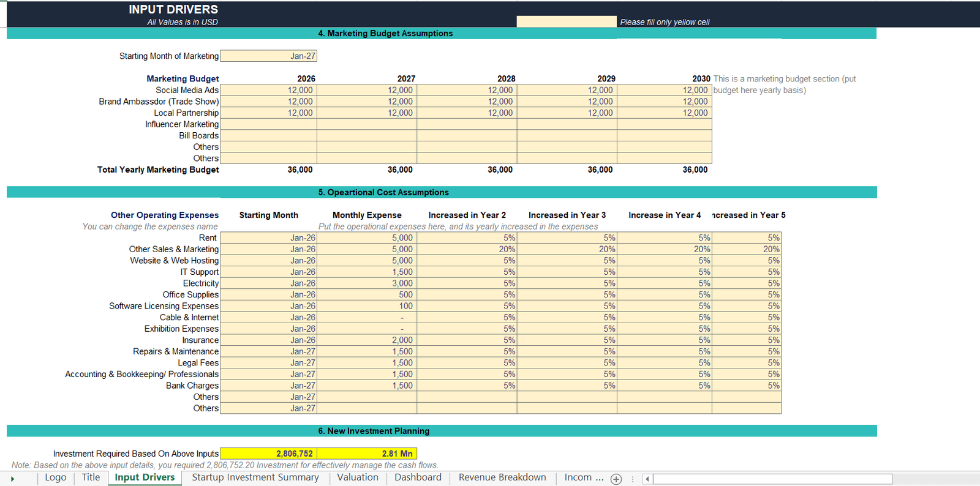Switch to the Title sheet tab
This screenshot has width=980, height=486.
pyautogui.click(x=91, y=477)
